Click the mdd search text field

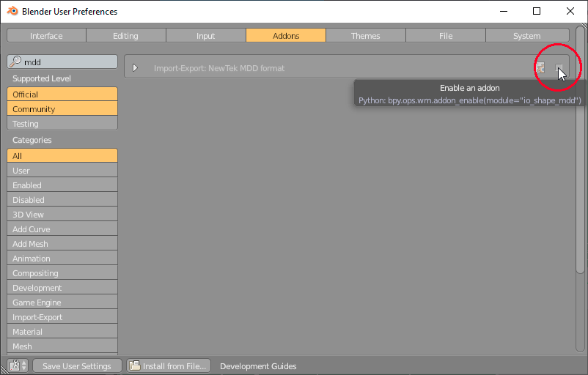(62, 62)
